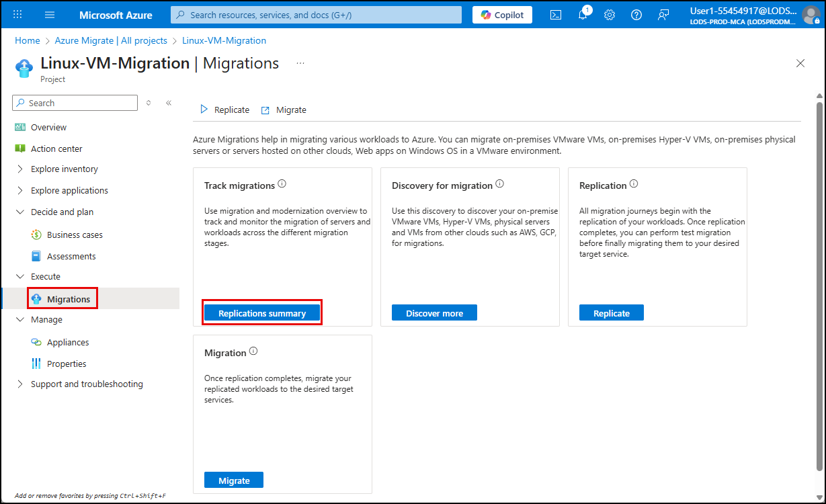This screenshot has height=504, width=826.
Task: Close the Migrations blade
Action: pos(800,63)
